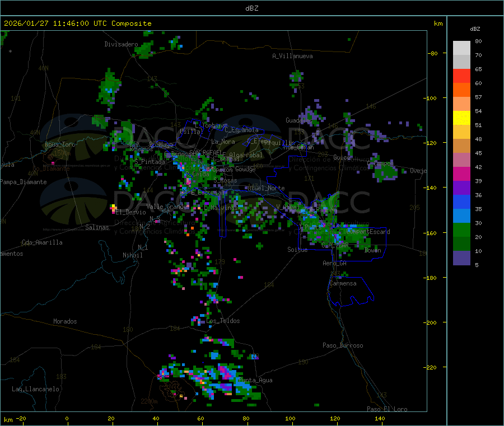Viewport: 504px width, 426px height.
Task: Click the Morados place label
Action: (65, 321)
